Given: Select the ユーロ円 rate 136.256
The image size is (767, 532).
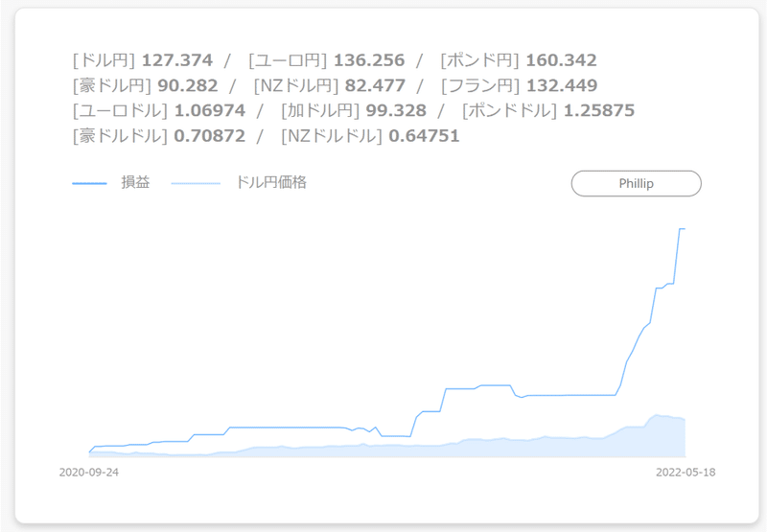Looking at the screenshot, I should [x=369, y=60].
